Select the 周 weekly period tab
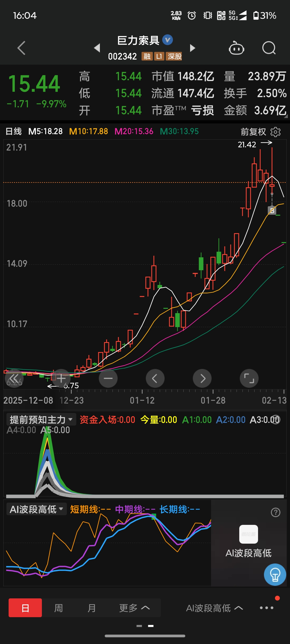The image size is (290, 644). 59,608
